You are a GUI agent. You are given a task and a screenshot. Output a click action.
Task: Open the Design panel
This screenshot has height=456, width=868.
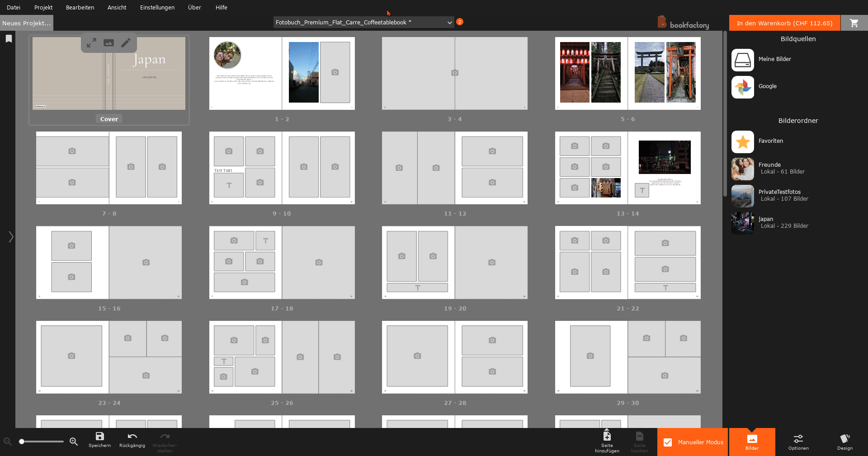844,442
